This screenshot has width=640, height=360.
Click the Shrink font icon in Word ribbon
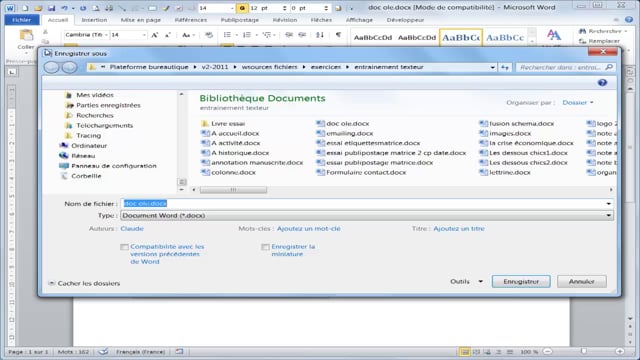coord(167,35)
